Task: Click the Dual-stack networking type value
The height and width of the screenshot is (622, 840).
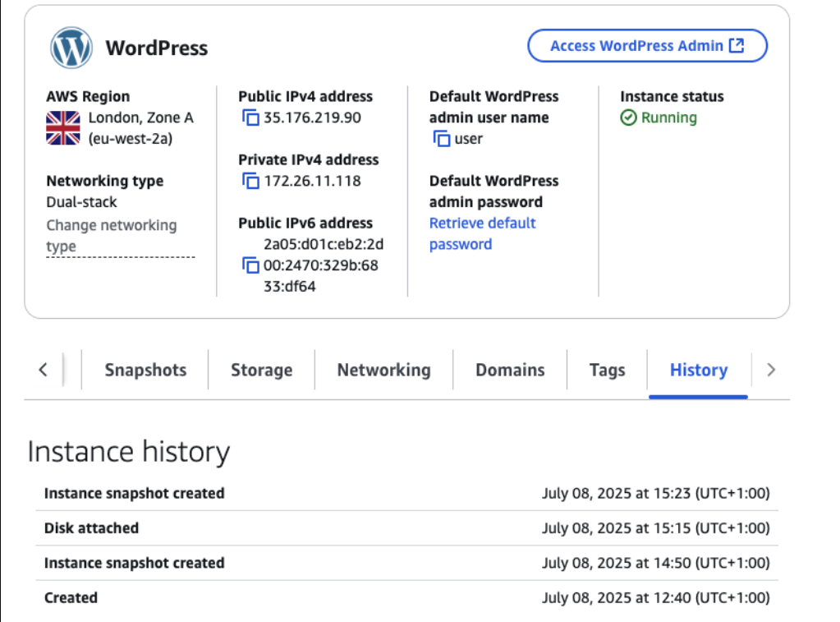Action: click(x=81, y=201)
